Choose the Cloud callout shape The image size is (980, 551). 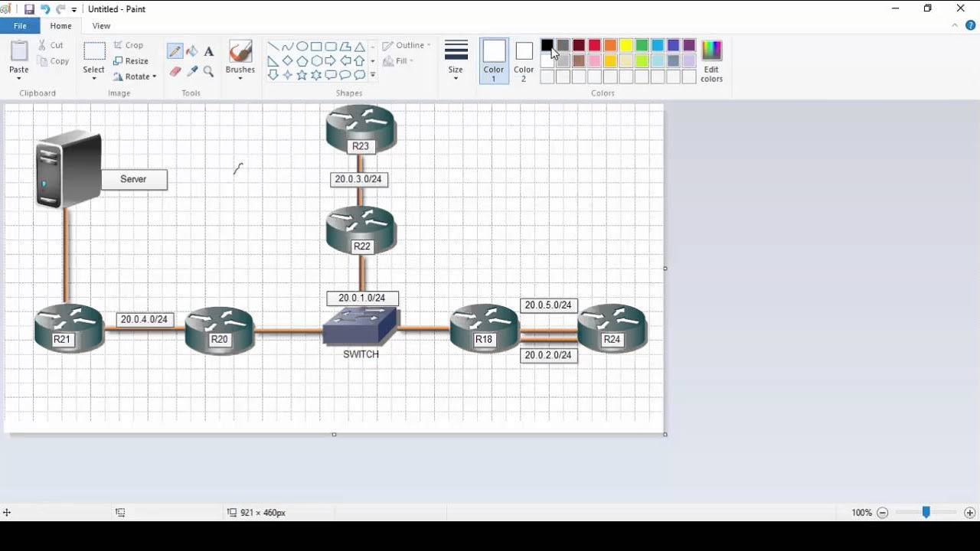pos(359,75)
